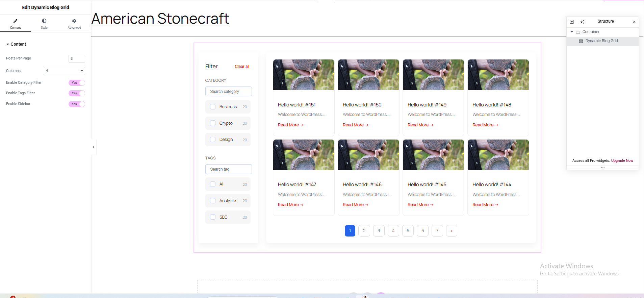Screen dimensions: 644x298
Task: Click the Search category input
Action: tap(229, 92)
